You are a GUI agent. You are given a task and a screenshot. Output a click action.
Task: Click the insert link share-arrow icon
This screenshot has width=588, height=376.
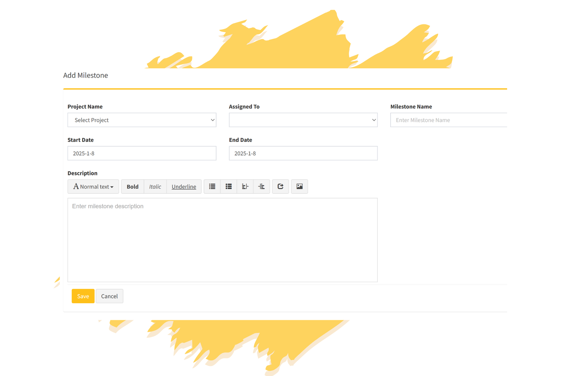pos(280,186)
